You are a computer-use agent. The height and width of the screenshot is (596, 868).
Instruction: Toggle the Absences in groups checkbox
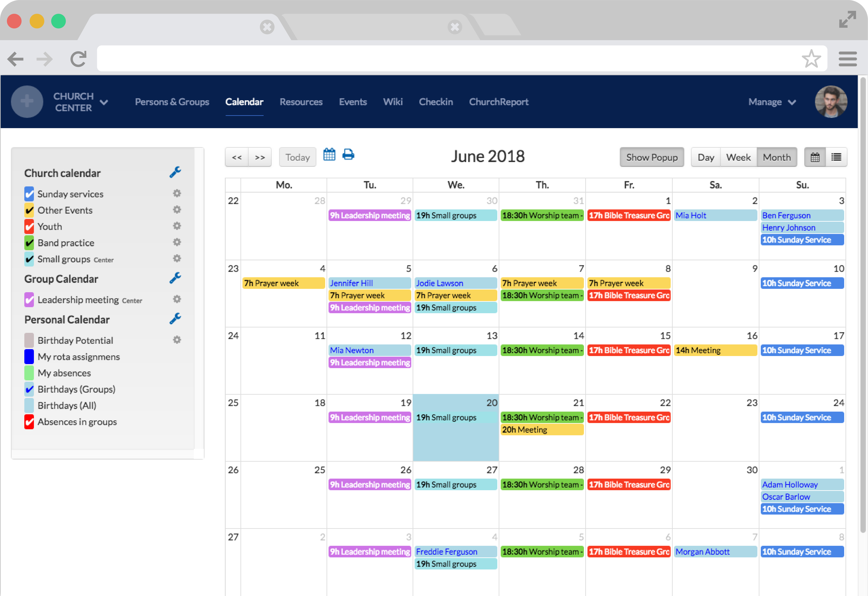pos(29,421)
